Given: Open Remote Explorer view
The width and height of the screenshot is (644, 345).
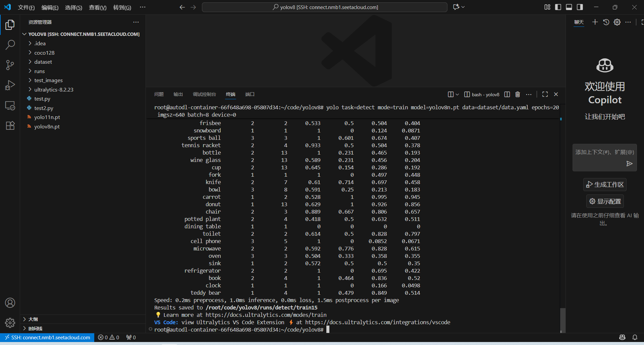Looking at the screenshot, I should tap(10, 106).
